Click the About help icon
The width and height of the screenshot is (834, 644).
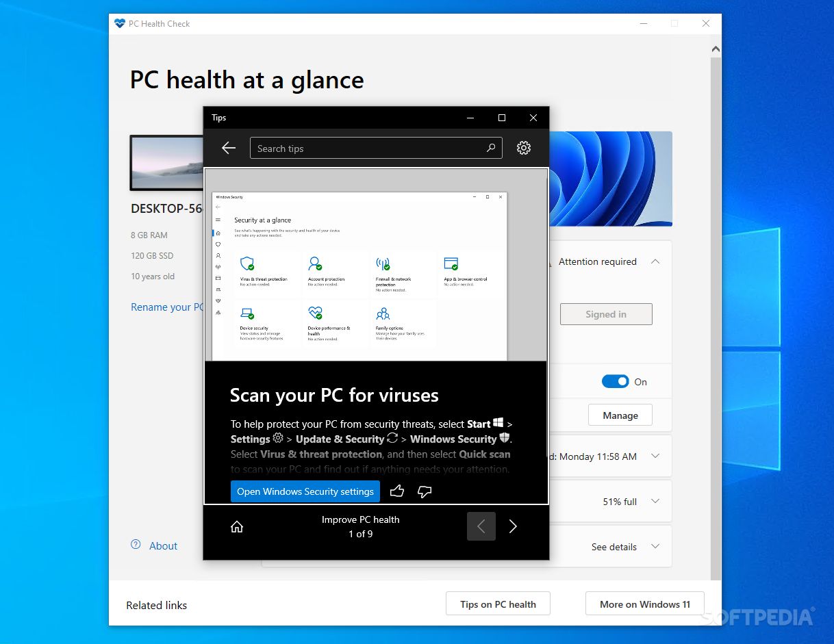click(x=136, y=545)
